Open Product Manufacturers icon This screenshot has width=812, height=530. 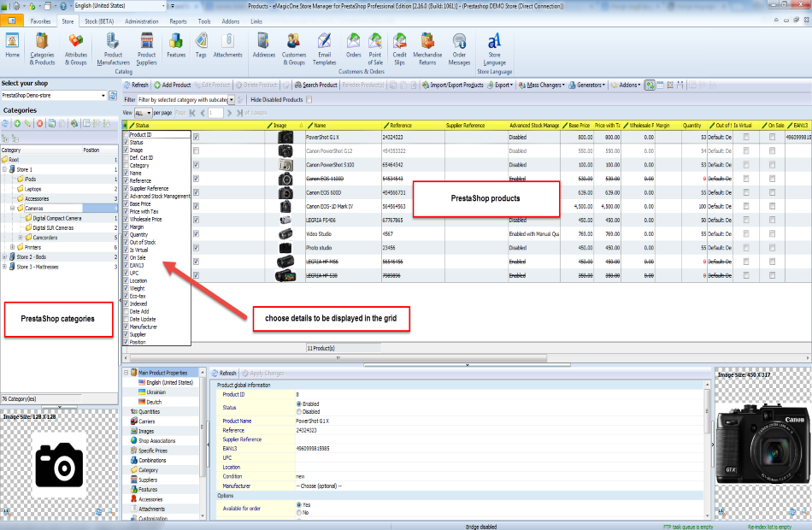(113, 49)
